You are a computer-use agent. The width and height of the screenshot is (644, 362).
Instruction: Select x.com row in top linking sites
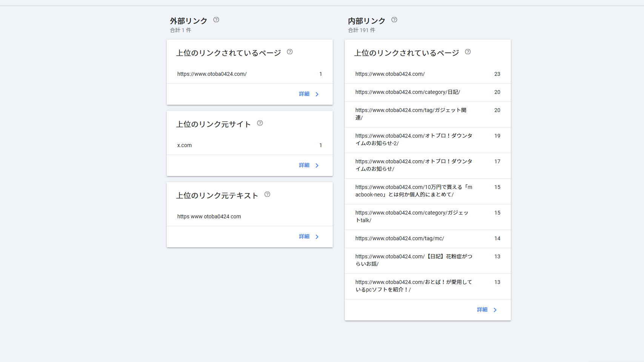[x=249, y=146]
